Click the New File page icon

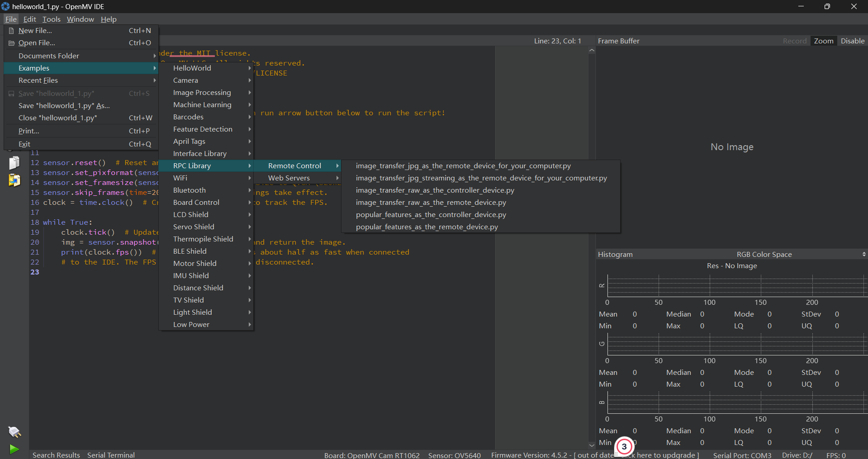pyautogui.click(x=12, y=31)
